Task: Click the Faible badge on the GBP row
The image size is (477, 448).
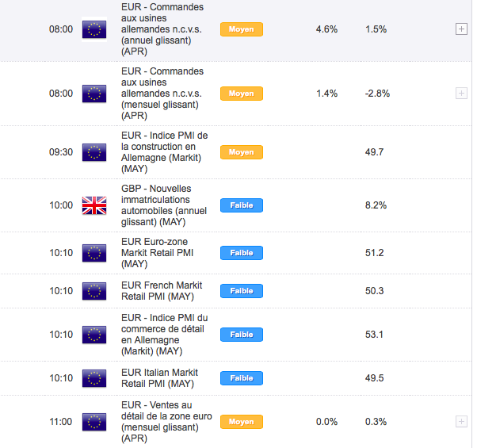Action: pos(241,205)
